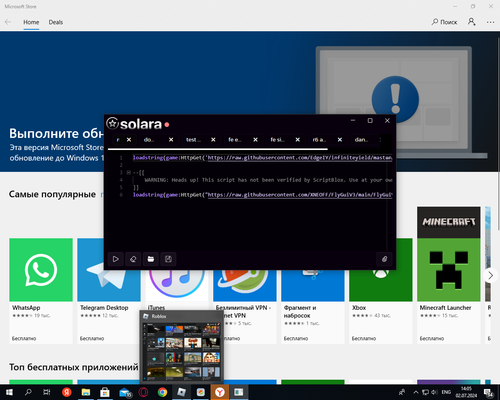Click the Microsoft Store vertical scrollbar
Screen dimensions: 500x400
(x=498, y=133)
